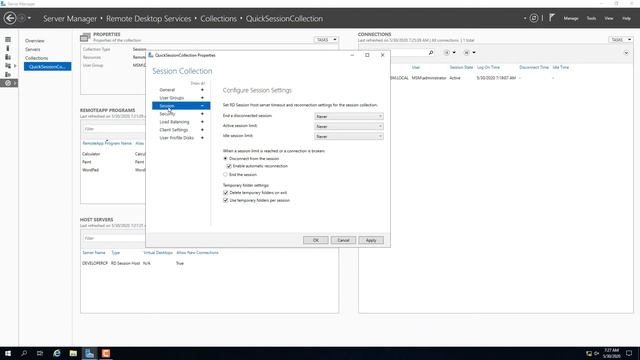Open the Tools menu
Viewport: 640px width, 360px height.
point(591,18)
